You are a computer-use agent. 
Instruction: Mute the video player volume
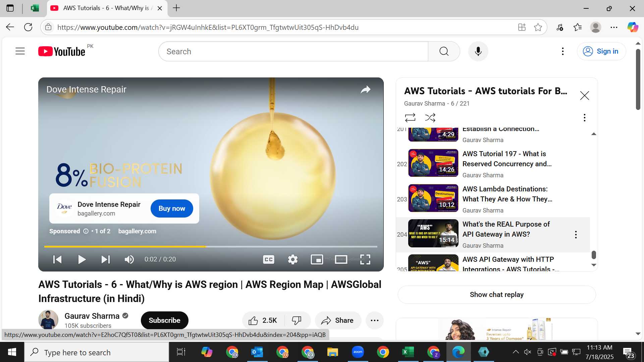[x=129, y=259]
